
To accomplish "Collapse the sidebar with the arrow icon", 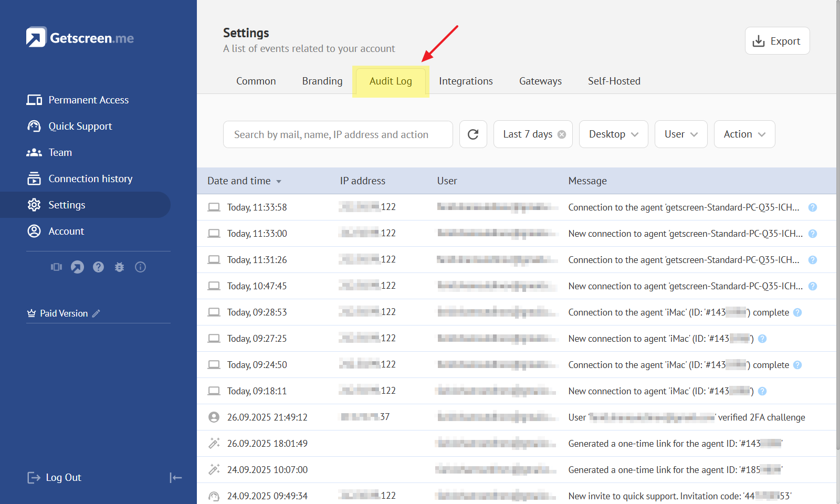I will click(x=175, y=478).
